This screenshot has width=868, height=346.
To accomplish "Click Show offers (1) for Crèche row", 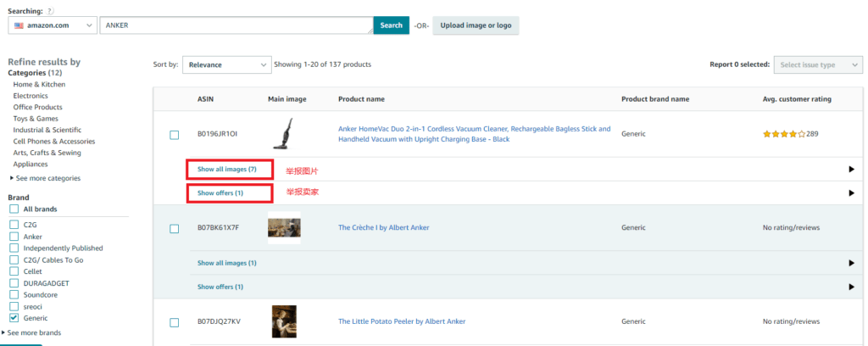I will click(x=220, y=287).
